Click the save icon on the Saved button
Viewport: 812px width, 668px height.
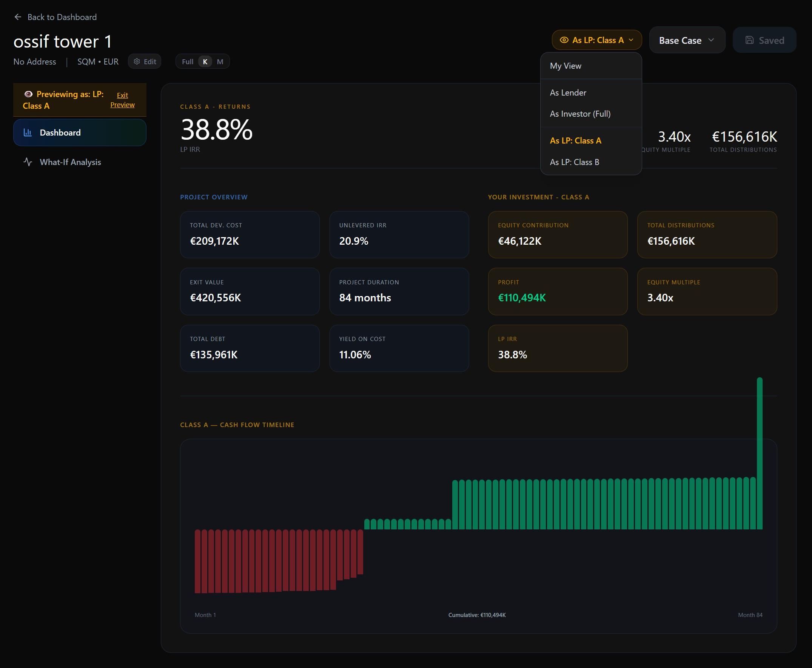[x=749, y=40]
